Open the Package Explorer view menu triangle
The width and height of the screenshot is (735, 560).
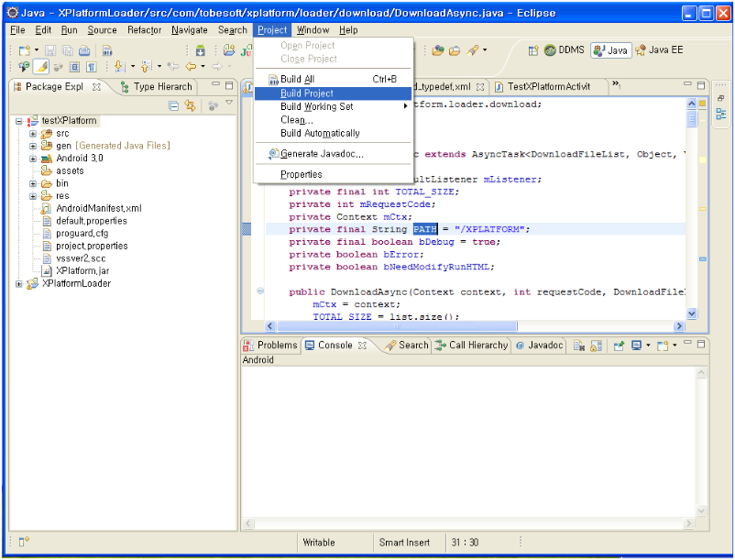pos(229,103)
